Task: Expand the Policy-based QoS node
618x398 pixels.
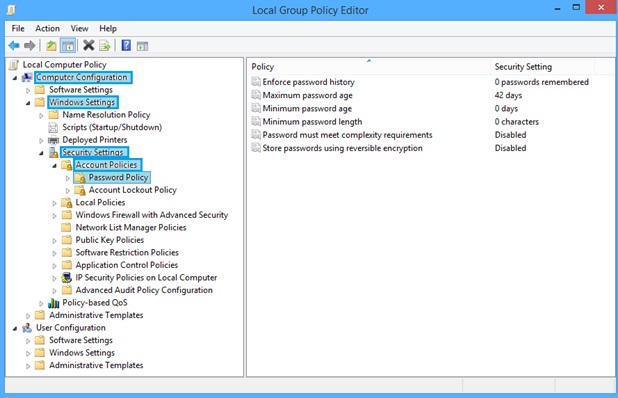Action: pyautogui.click(x=41, y=303)
